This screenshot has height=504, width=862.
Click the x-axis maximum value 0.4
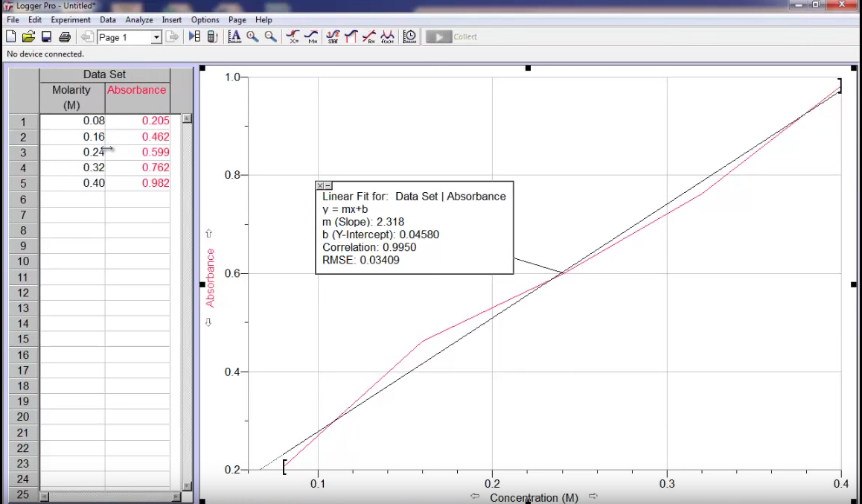[840, 484]
